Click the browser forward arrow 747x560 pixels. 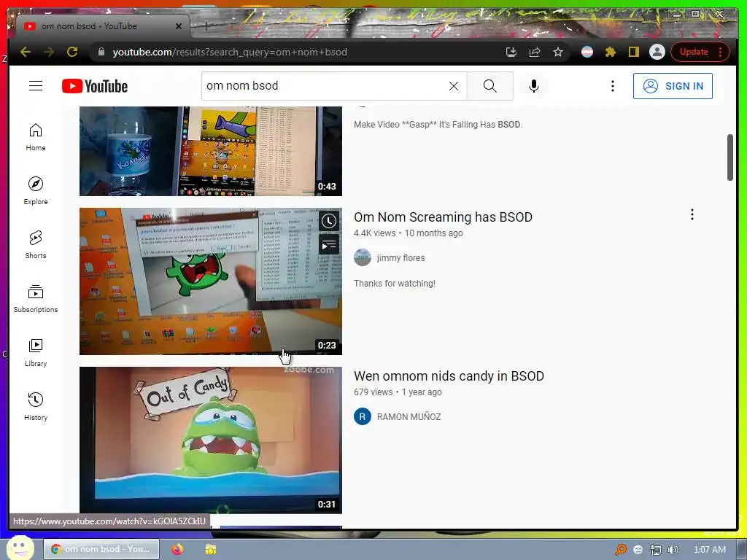(49, 52)
